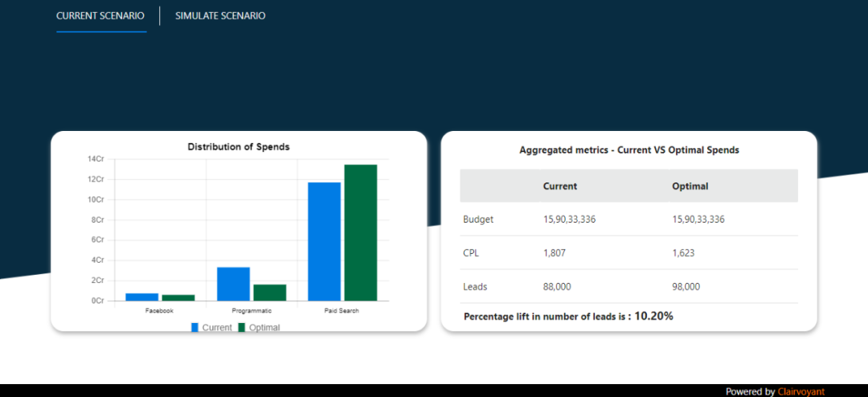868x397 pixels.
Task: Select the Current Scenario tab
Action: point(100,16)
